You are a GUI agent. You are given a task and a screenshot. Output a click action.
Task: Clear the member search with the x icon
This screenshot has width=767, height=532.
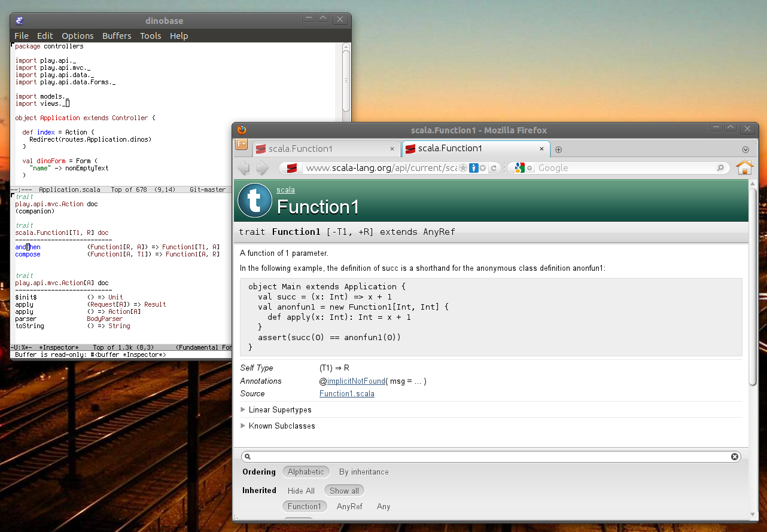point(735,456)
